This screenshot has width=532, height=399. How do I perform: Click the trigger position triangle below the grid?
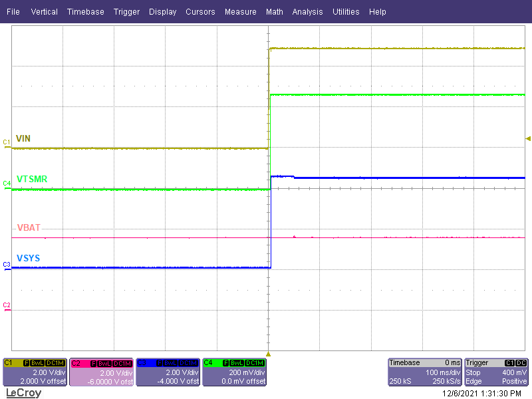pyautogui.click(x=269, y=353)
